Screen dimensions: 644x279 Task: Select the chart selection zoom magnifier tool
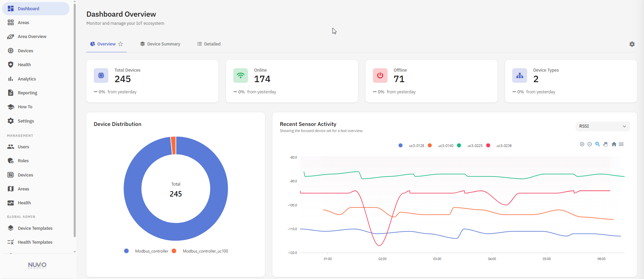click(597, 144)
